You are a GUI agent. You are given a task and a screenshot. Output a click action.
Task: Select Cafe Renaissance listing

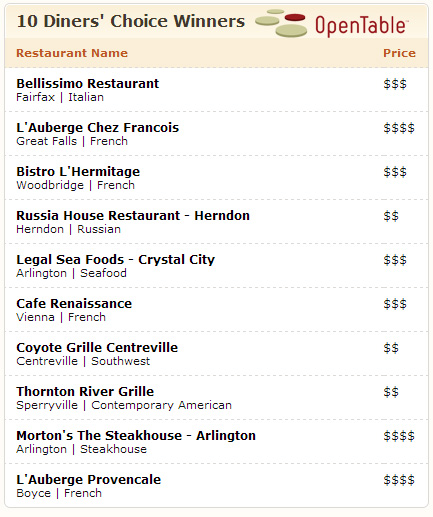(74, 304)
